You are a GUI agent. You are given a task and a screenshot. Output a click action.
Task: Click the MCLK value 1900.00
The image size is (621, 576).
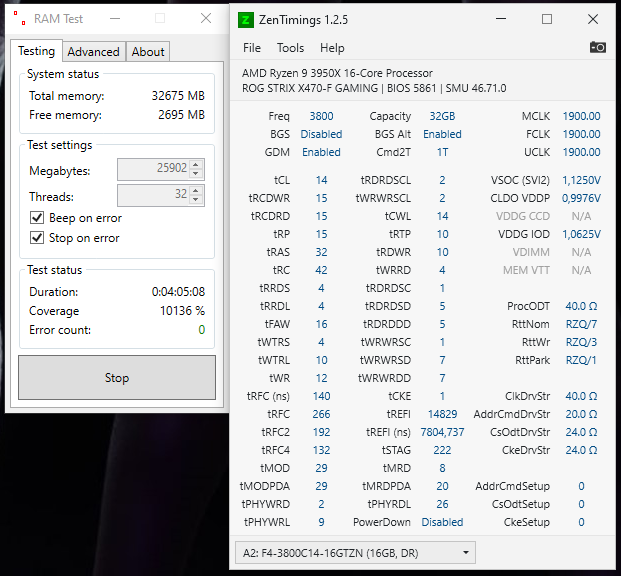point(581,116)
